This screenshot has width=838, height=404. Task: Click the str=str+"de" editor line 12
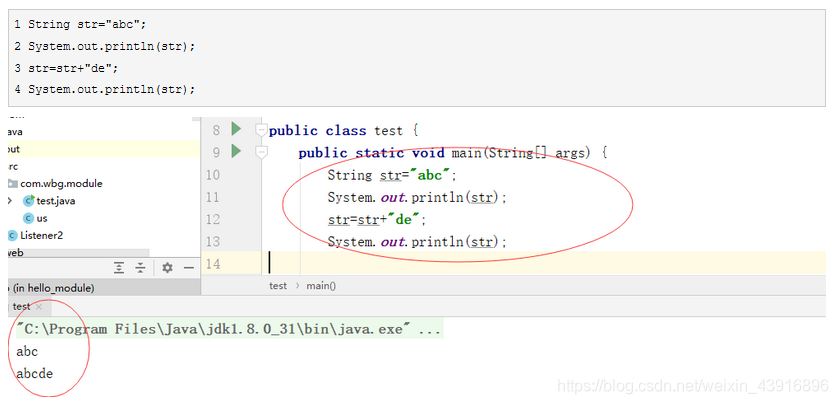pos(377,220)
